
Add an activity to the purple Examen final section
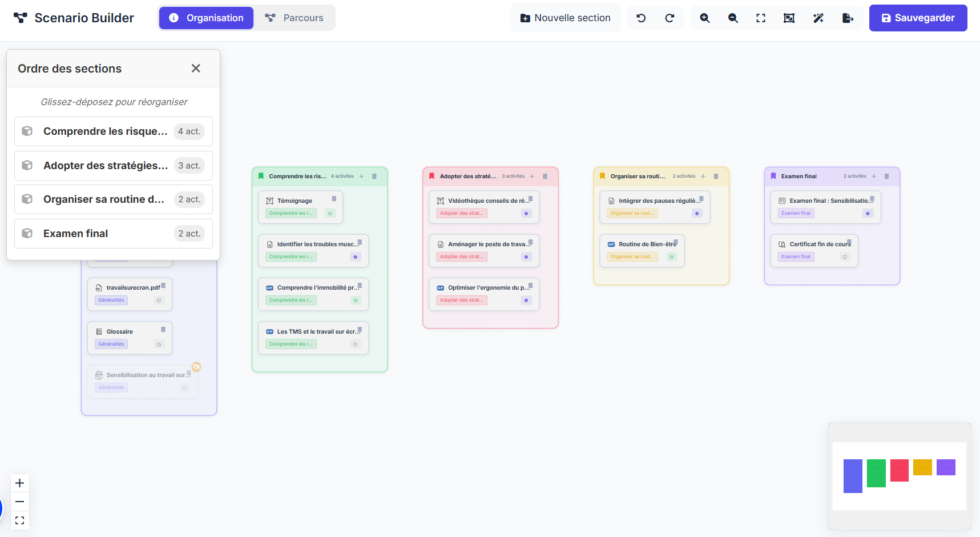(x=873, y=177)
